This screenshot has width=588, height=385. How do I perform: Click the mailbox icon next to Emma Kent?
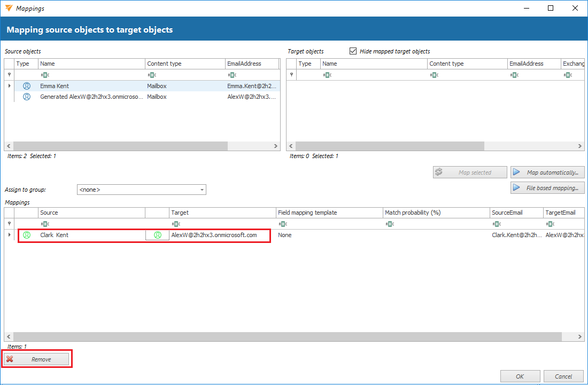27,86
